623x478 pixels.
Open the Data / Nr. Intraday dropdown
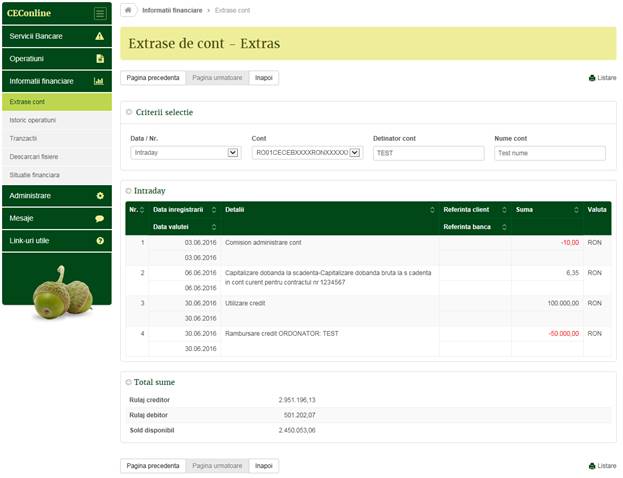(233, 153)
